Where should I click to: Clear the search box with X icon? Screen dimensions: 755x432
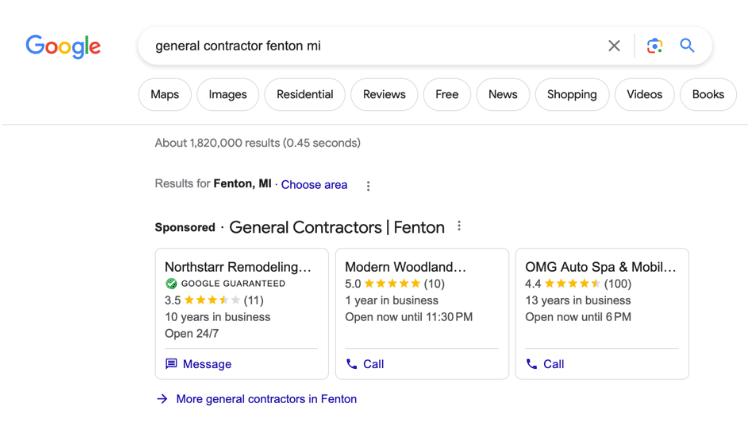tap(614, 46)
